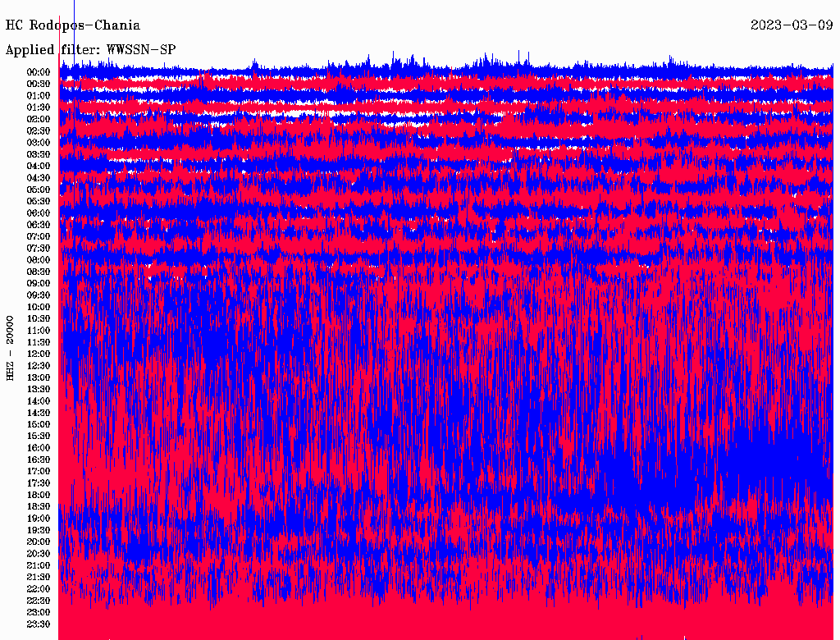Image resolution: width=840 pixels, height=640 pixels.
Task: Choose the 23:00 time label
Action: pos(39,612)
